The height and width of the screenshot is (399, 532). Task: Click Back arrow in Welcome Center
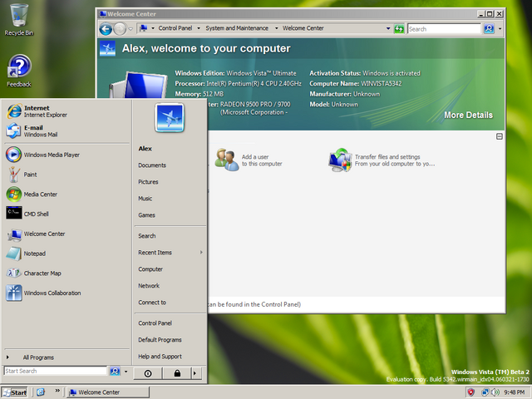tap(106, 29)
